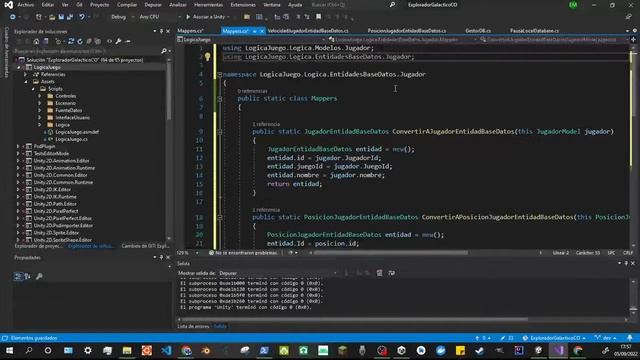Close the active Mappers.cs tab
The width and height of the screenshot is (640, 360).
pyautogui.click(x=262, y=31)
